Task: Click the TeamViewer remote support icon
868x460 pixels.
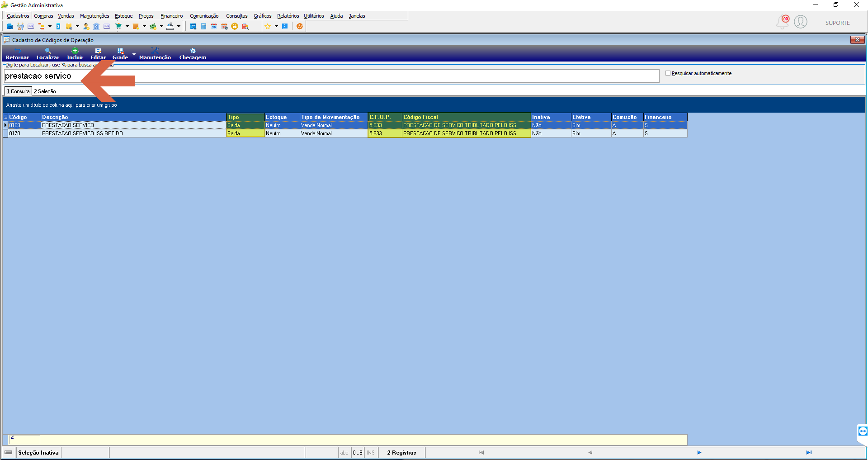Action: [863, 431]
